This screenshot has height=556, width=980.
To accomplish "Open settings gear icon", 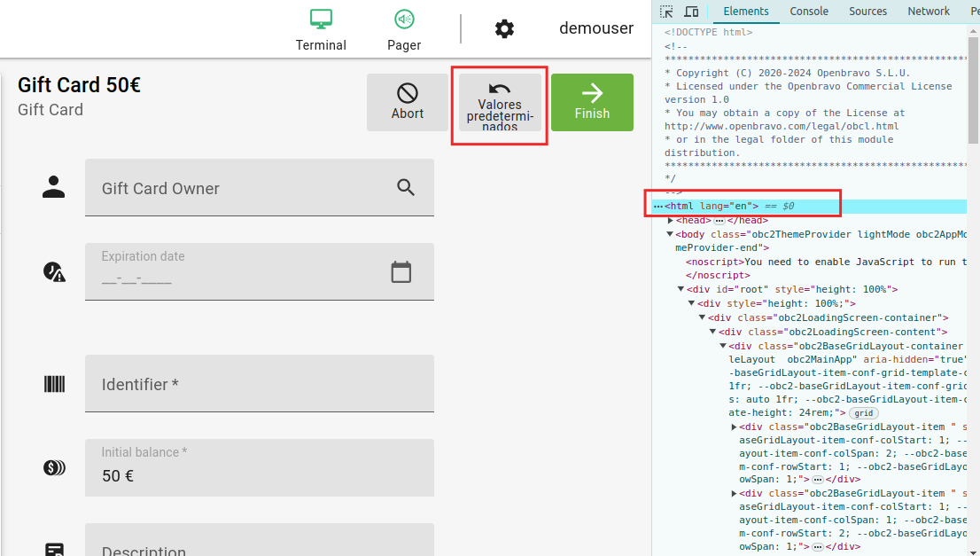I will (504, 29).
